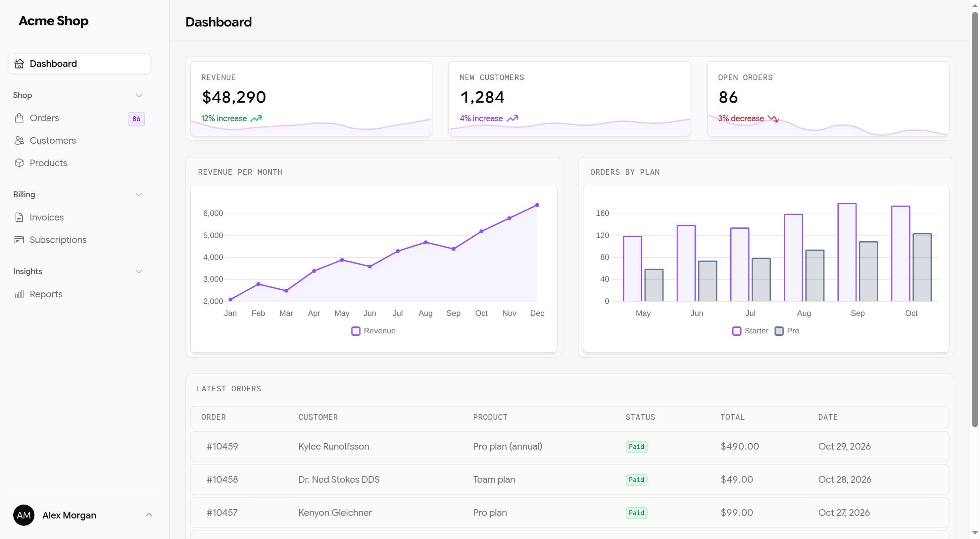Click the Pro plan (annual) product cell
The height and width of the screenshot is (539, 980).
click(x=508, y=446)
